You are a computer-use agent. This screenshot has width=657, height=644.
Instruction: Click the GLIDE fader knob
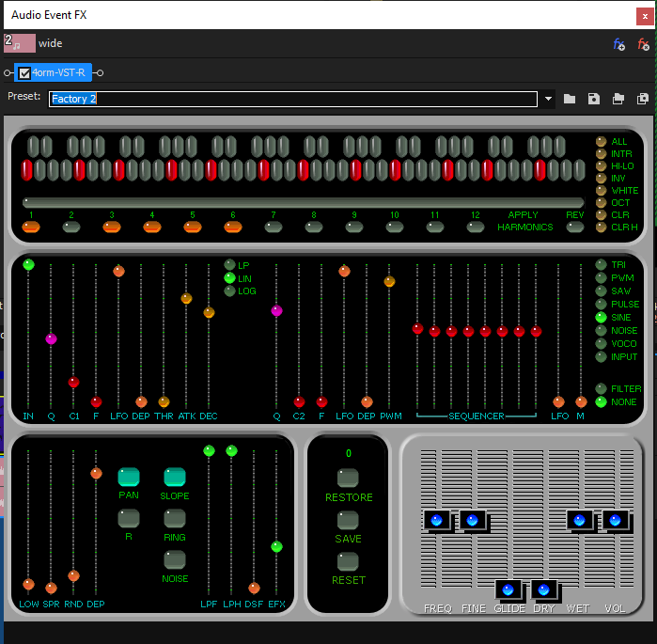click(x=508, y=590)
